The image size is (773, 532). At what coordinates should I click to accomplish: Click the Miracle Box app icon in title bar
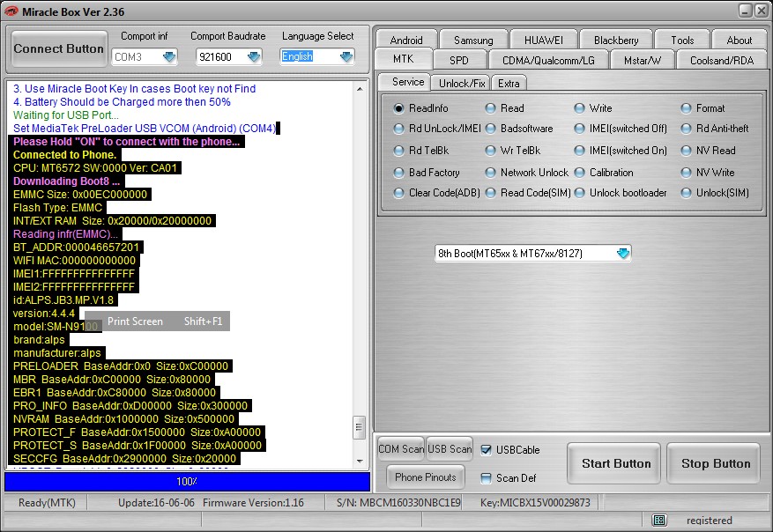pos(11,11)
